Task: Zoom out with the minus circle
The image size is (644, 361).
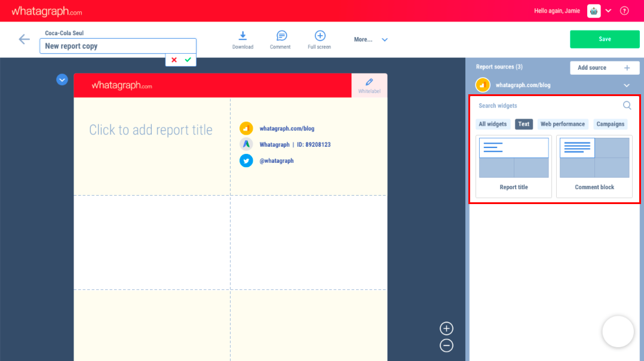Action: (446, 345)
